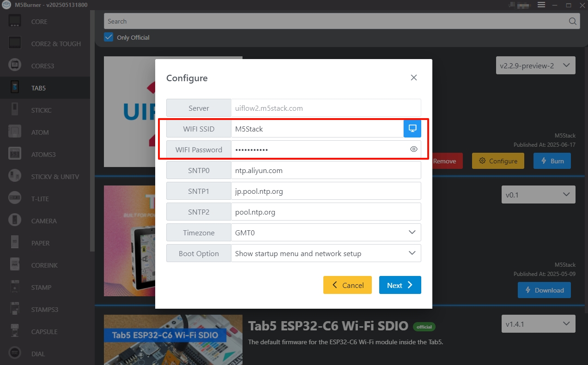Image resolution: width=588 pixels, height=365 pixels.
Task: Click the green official badge
Action: (x=424, y=327)
